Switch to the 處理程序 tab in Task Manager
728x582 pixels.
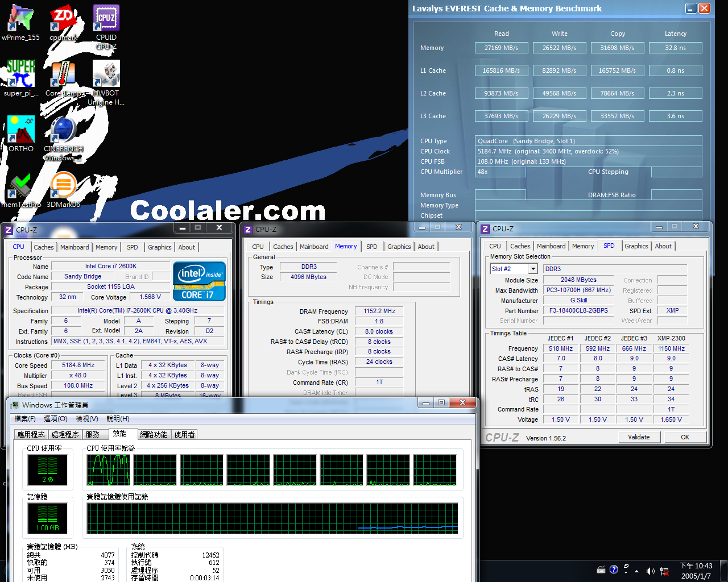pyautogui.click(x=65, y=435)
